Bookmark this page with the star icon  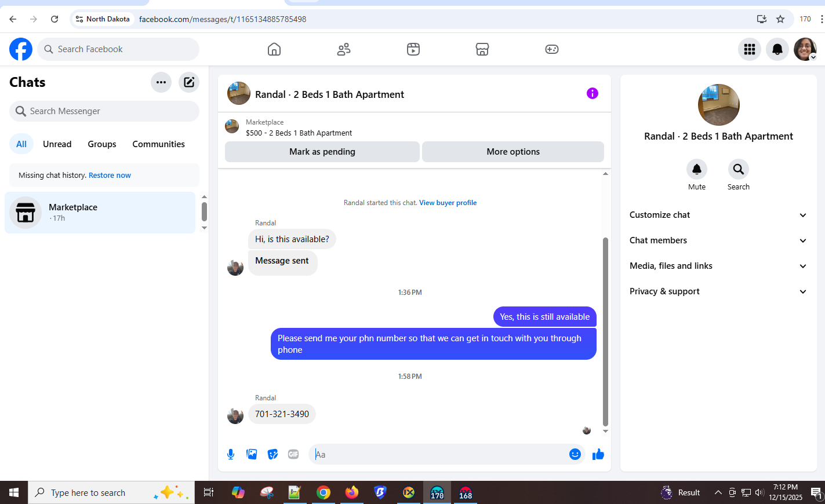(780, 19)
